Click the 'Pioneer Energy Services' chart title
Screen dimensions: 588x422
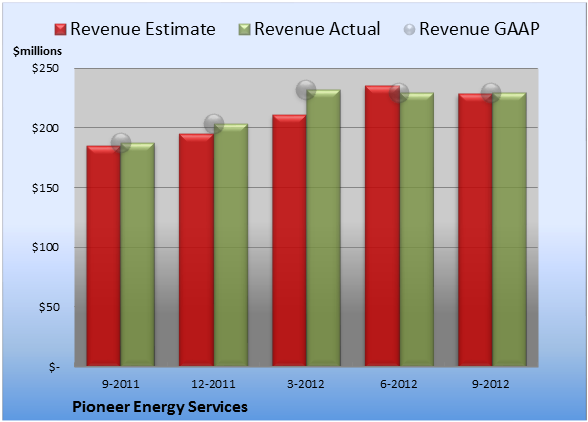160,407
